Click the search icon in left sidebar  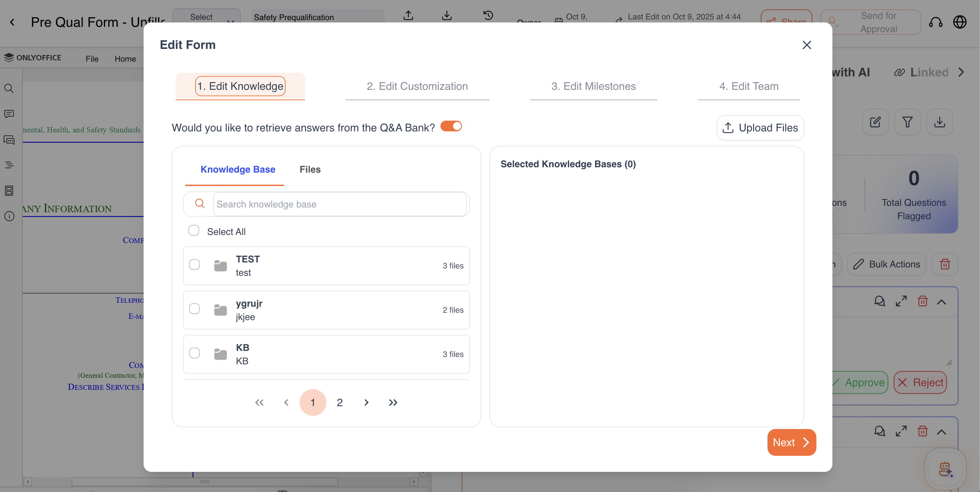coord(9,89)
